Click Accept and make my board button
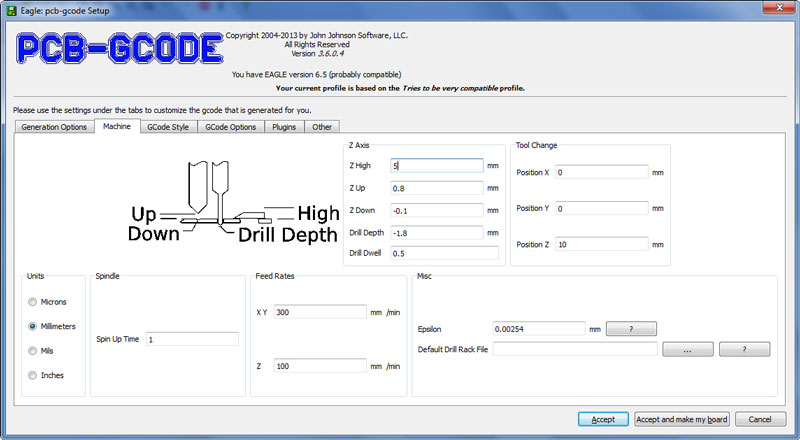This screenshot has height=440, width=800. pos(682,419)
